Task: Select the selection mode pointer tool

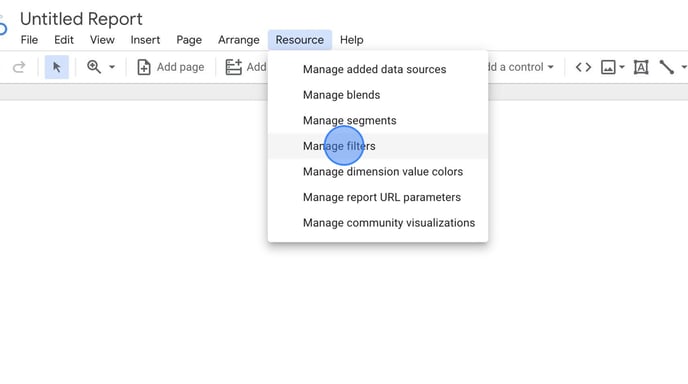Action: pos(57,67)
